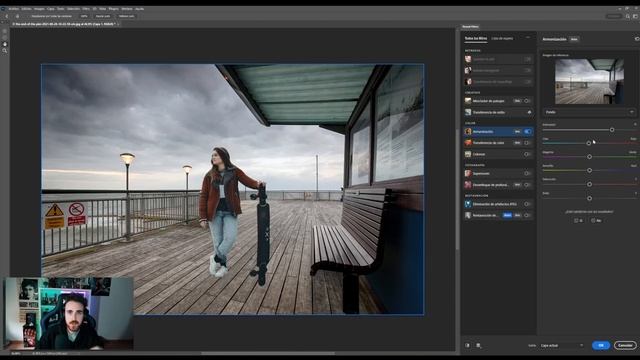
Task: Open the search icon at top right
Action: [x=628, y=16]
